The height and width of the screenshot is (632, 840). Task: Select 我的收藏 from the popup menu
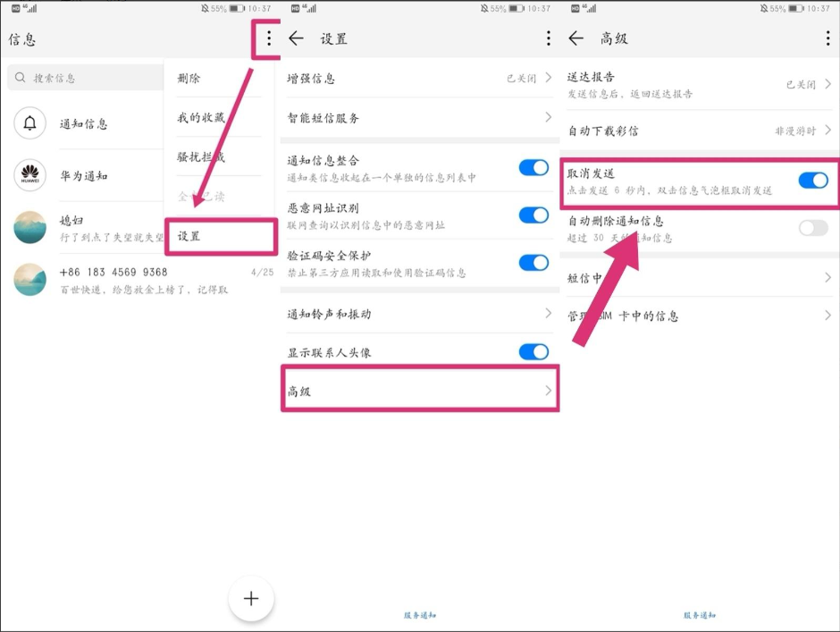(201, 117)
